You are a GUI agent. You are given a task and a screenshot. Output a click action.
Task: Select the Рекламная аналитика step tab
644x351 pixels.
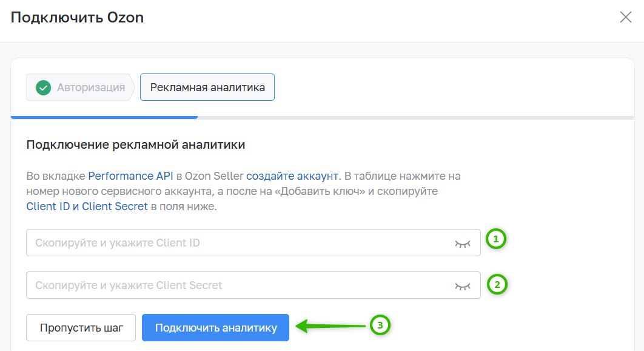click(x=207, y=87)
